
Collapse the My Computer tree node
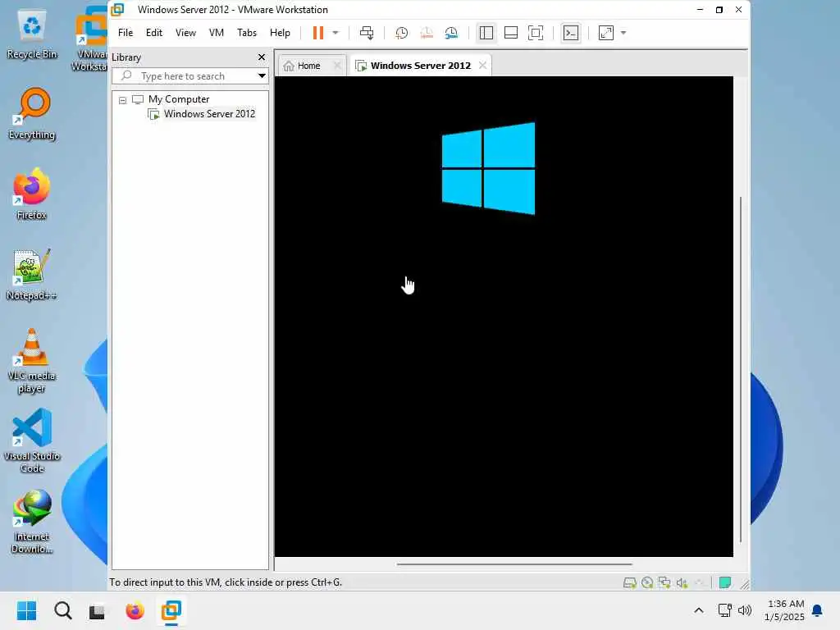123,100
